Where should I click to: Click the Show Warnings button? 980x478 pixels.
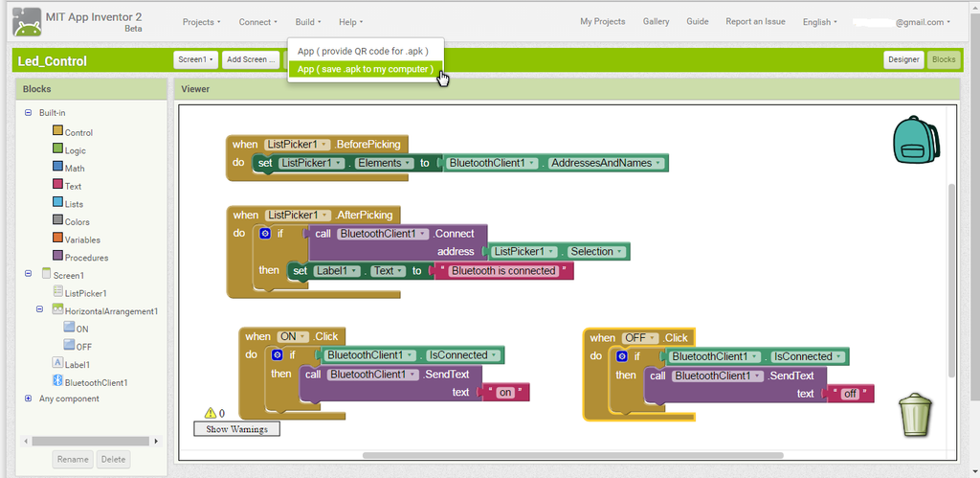(x=237, y=429)
